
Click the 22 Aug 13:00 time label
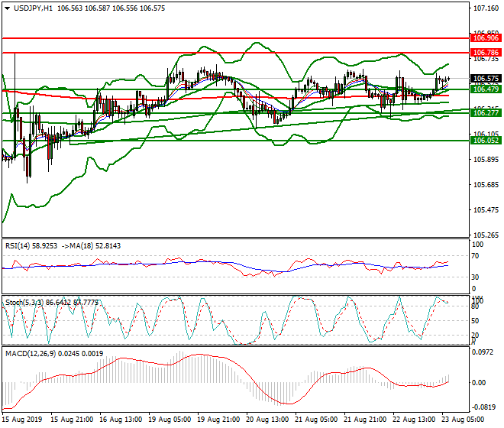tap(414, 420)
